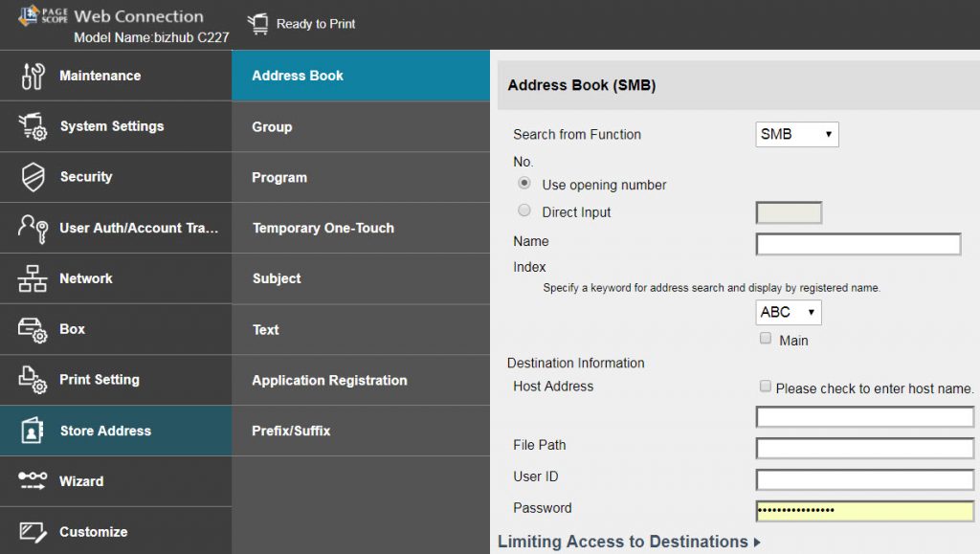Click the Wizard icon in sidebar
The width and height of the screenshot is (980, 554).
click(x=33, y=481)
